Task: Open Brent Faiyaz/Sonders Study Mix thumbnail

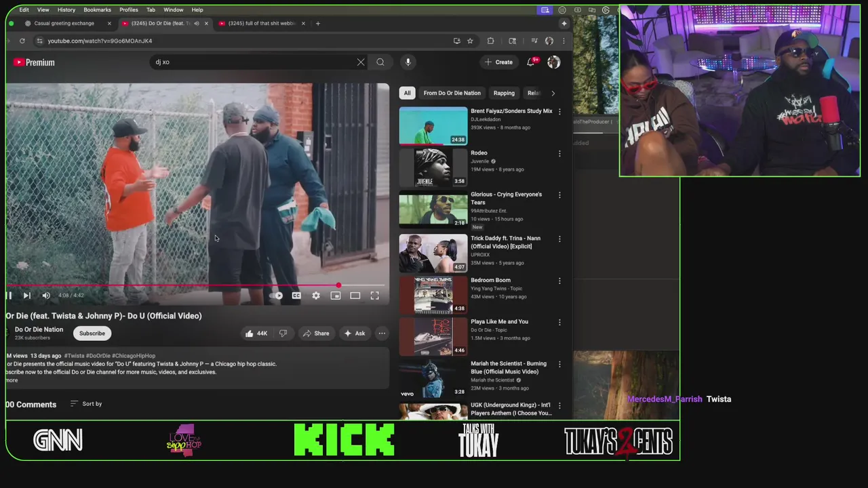Action: click(x=433, y=125)
